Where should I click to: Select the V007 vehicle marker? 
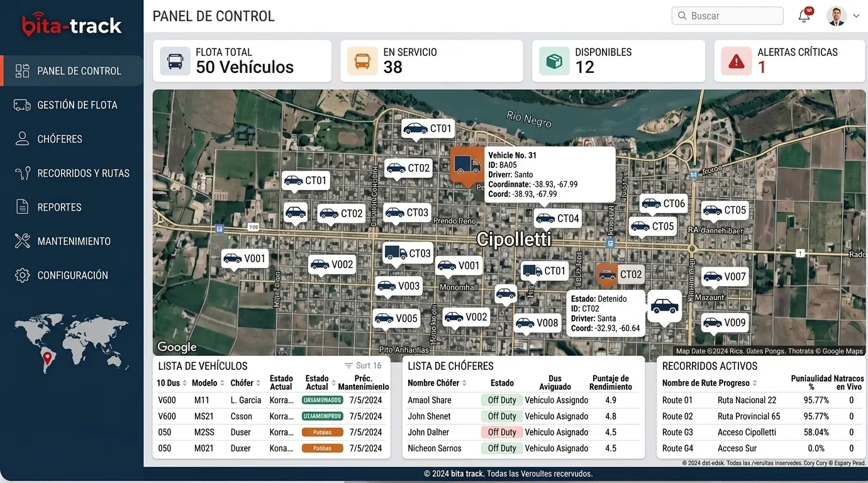tap(725, 277)
